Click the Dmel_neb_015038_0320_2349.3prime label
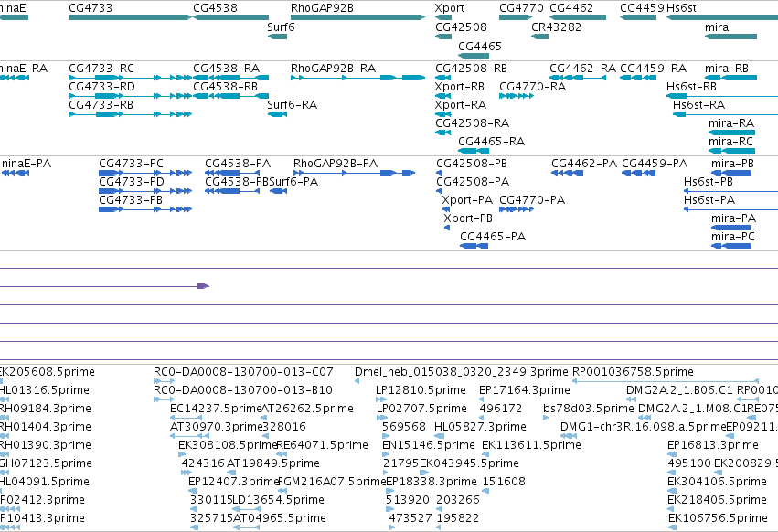 [x=461, y=372]
